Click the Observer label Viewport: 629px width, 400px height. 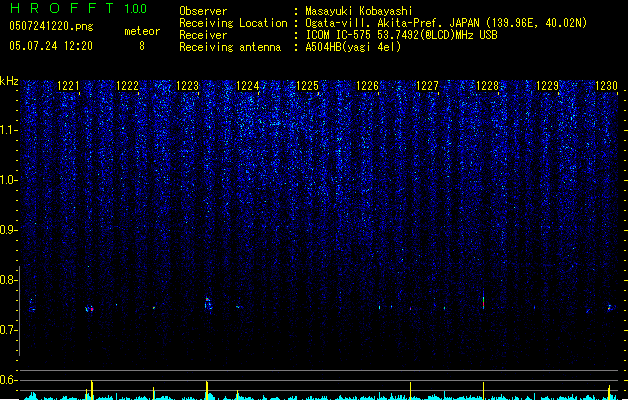pos(203,11)
